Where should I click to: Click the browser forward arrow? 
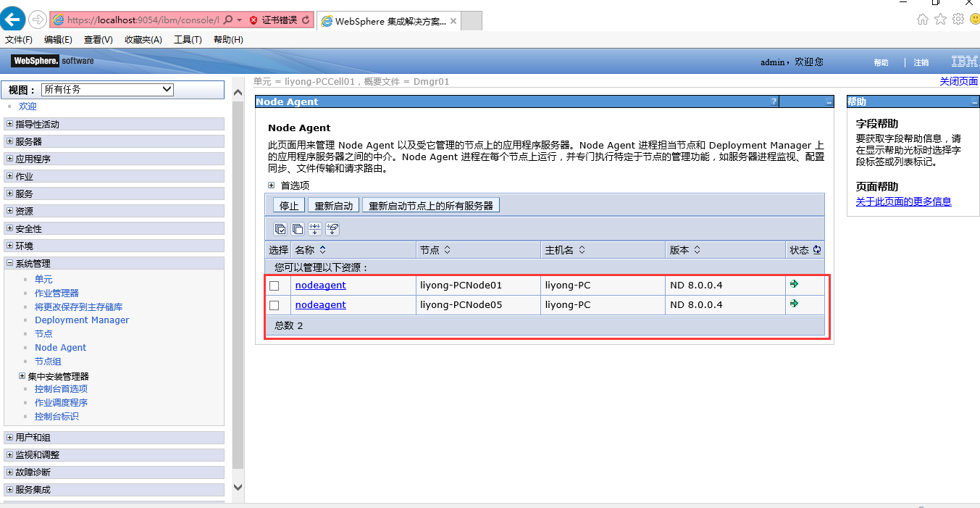38,20
